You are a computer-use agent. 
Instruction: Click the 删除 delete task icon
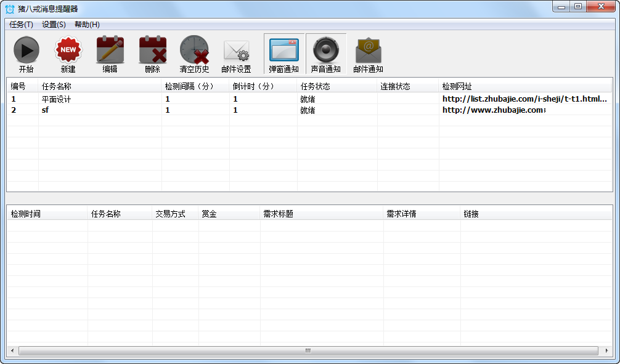click(153, 54)
